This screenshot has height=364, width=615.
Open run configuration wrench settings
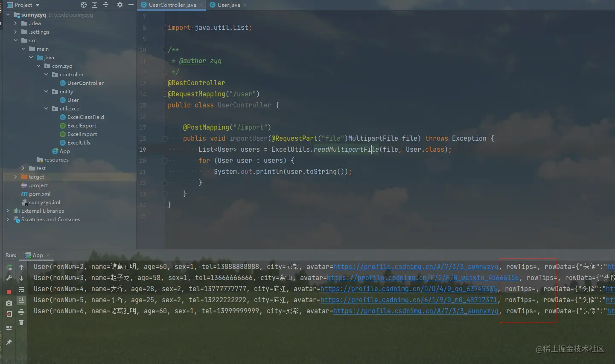(9, 278)
